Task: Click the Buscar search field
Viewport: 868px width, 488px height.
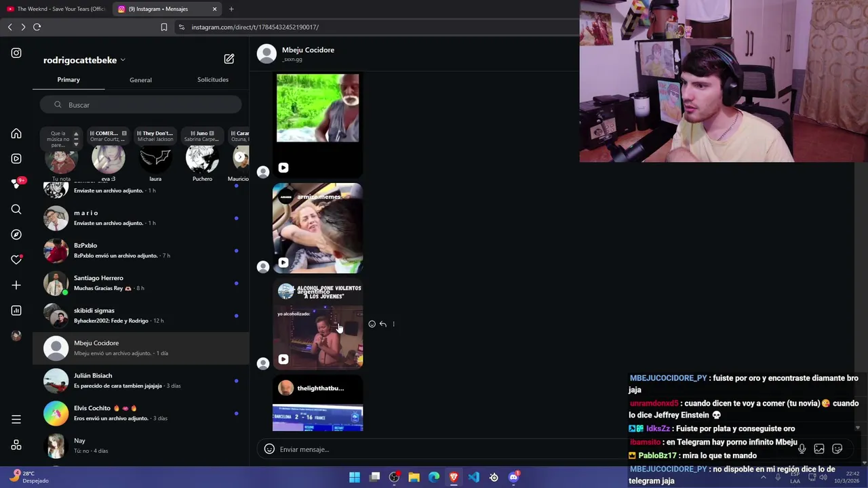Action: pos(140,105)
